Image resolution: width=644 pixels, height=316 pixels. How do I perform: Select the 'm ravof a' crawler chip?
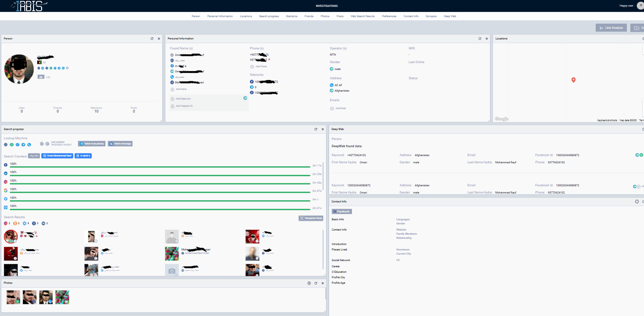tap(83, 156)
